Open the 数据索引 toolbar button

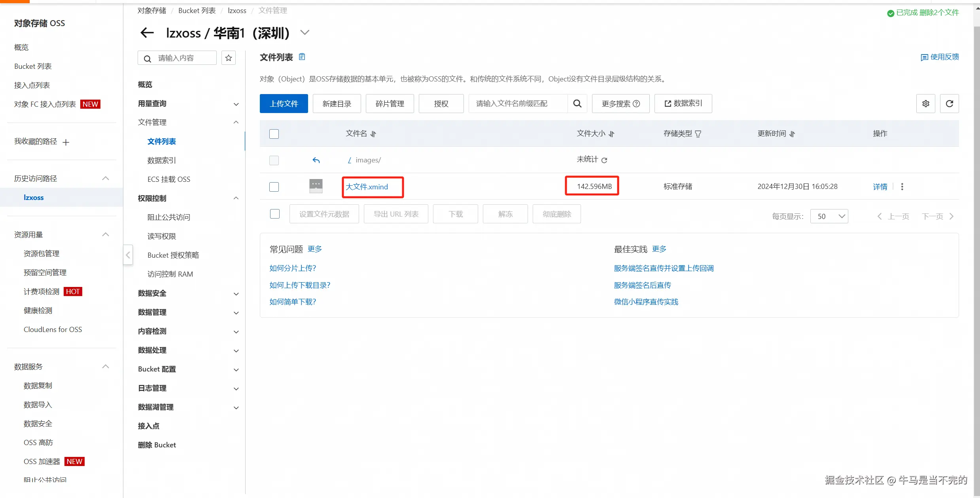pyautogui.click(x=683, y=104)
